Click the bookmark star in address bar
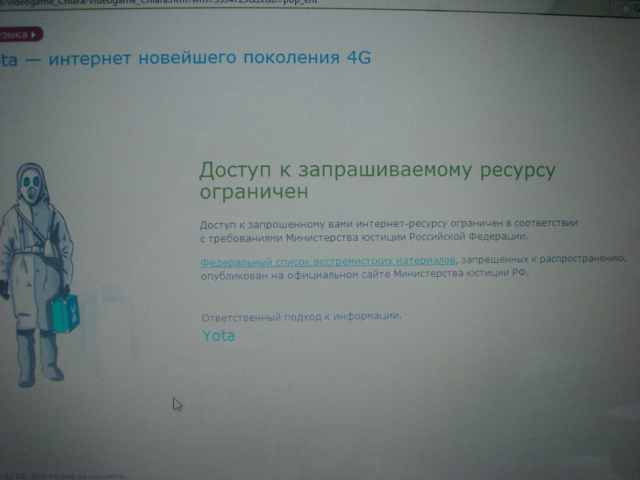Viewport: 640px width, 480px height. [x=626, y=9]
